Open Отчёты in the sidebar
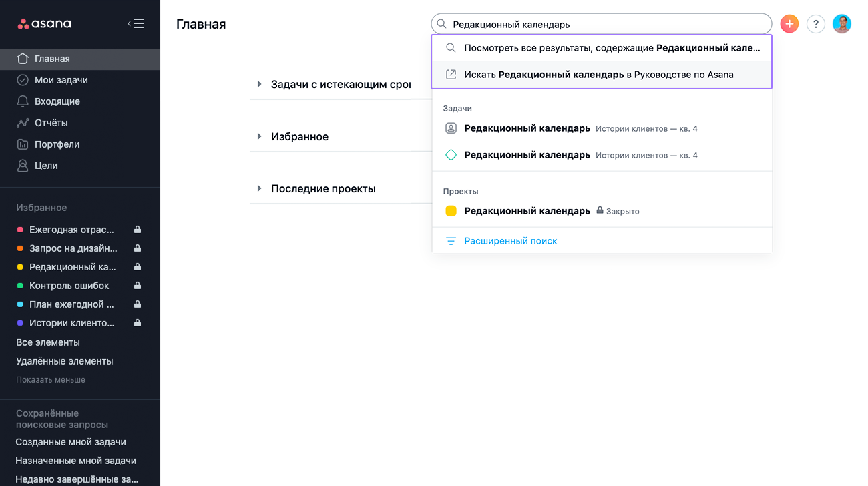Image resolution: width=868 pixels, height=486 pixels. pyautogui.click(x=80, y=123)
